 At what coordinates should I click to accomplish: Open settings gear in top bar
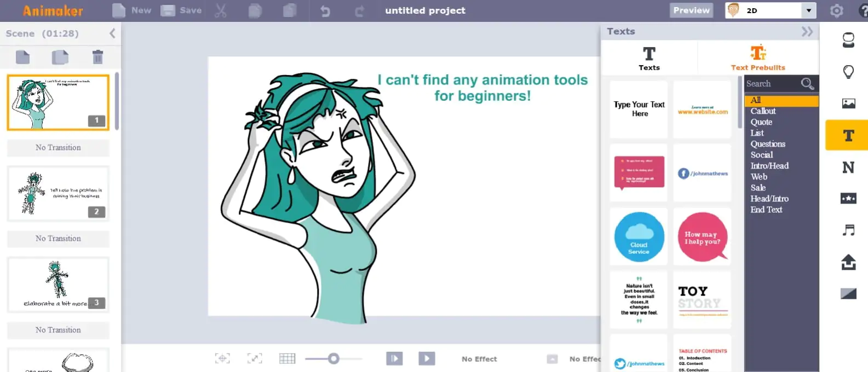pyautogui.click(x=836, y=11)
